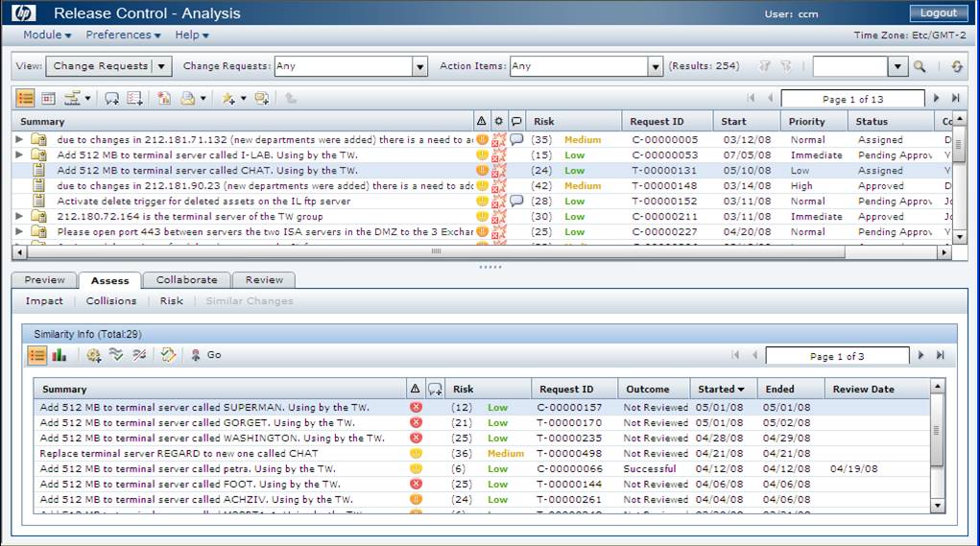Open the Change Requests filter dropdown
Viewport: 980px width, 546px height.
420,66
